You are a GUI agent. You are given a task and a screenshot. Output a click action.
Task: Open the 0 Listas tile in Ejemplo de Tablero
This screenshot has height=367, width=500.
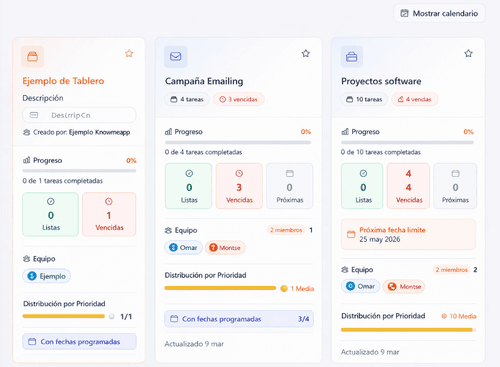tap(51, 214)
